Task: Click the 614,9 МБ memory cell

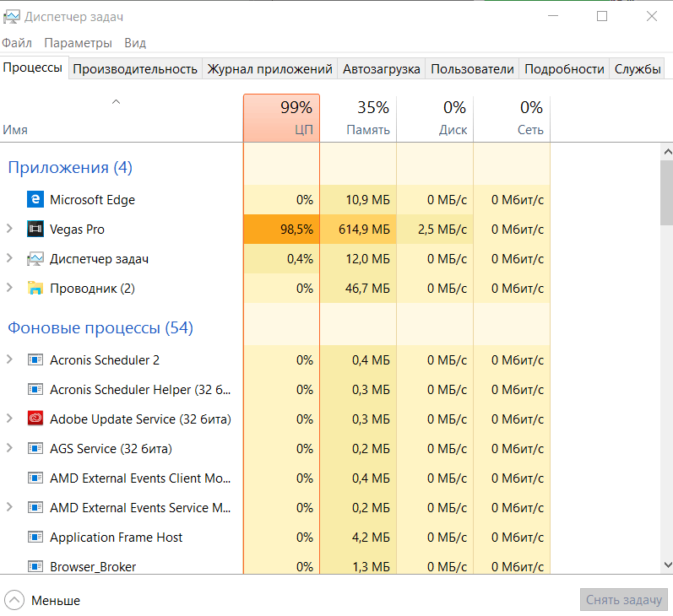Action: coord(358,229)
